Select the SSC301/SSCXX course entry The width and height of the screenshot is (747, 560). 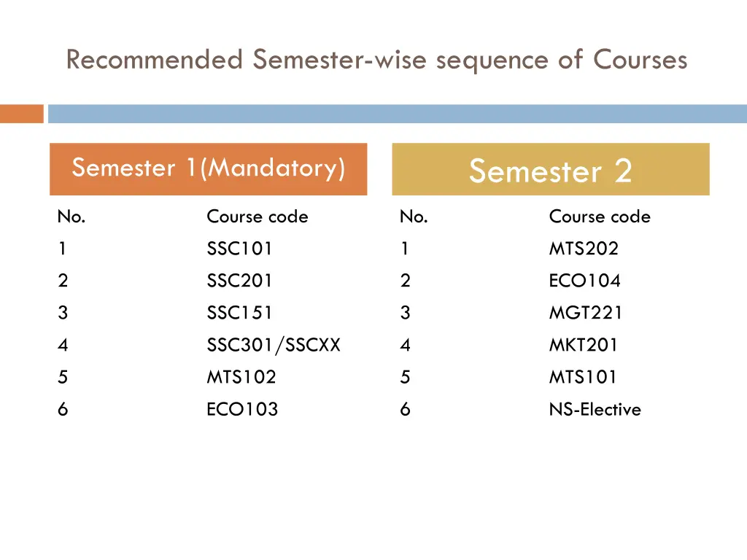point(274,345)
